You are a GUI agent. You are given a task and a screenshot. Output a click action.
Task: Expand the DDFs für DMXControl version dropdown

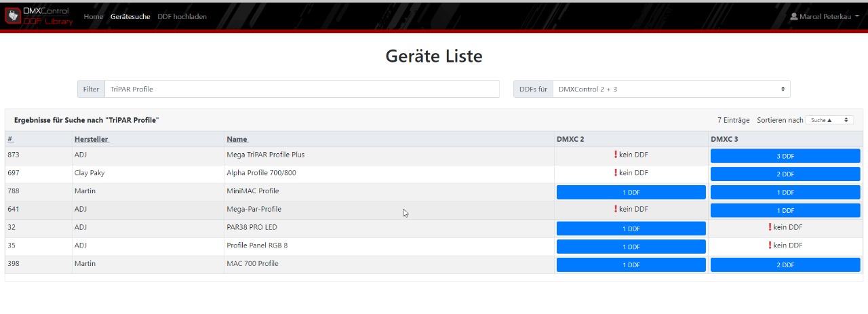(x=671, y=89)
